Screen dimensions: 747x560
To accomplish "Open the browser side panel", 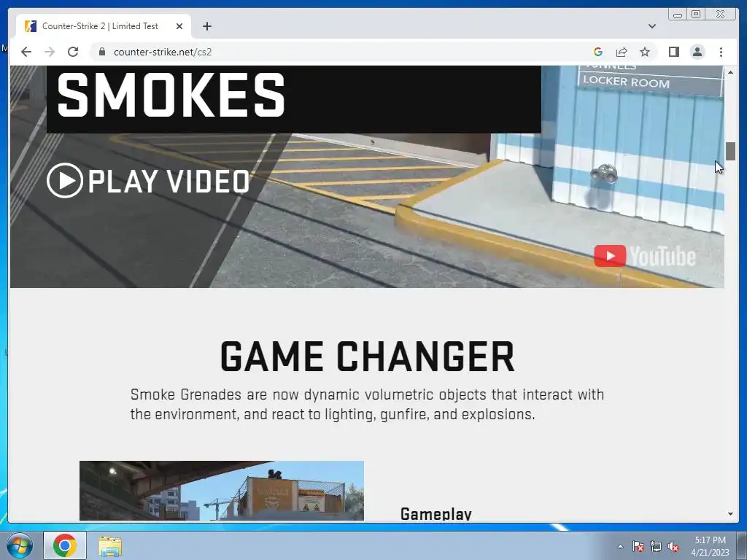I will pyautogui.click(x=673, y=52).
